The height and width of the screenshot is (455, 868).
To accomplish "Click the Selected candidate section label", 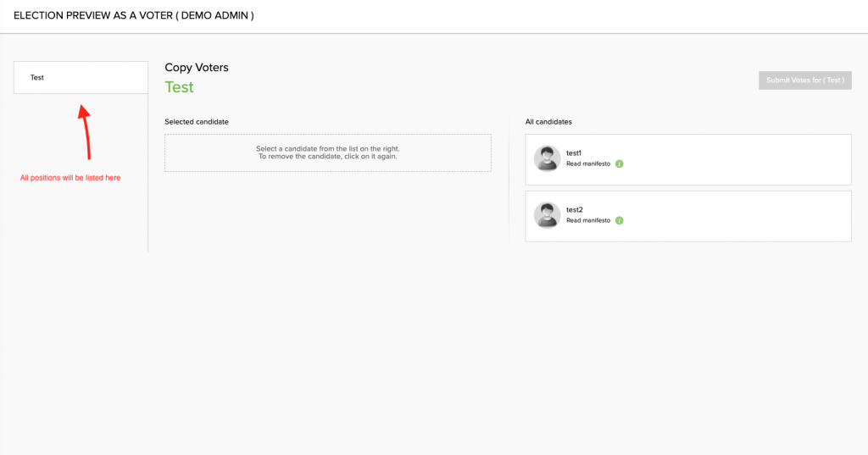I will coord(197,122).
